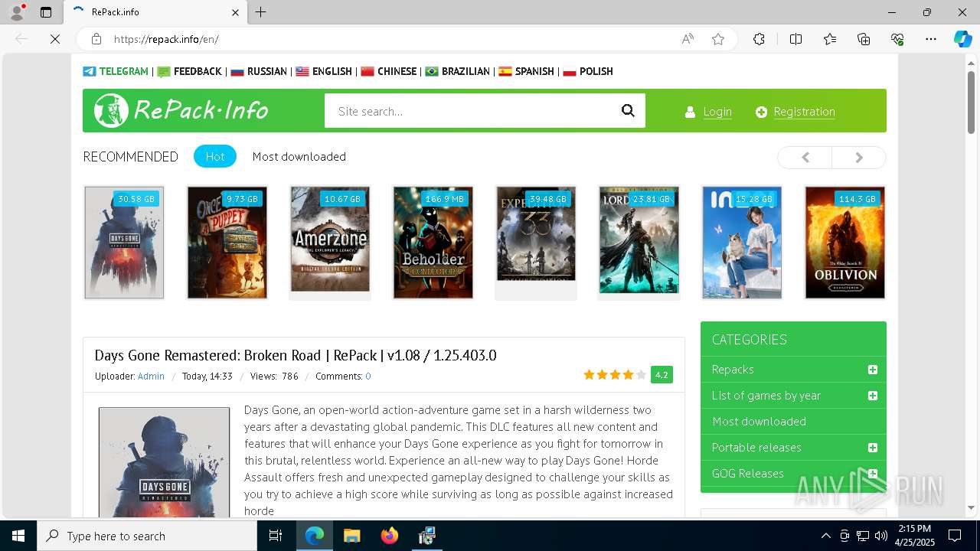The height and width of the screenshot is (551, 980).
Task: Click the Login link
Action: coord(717,112)
